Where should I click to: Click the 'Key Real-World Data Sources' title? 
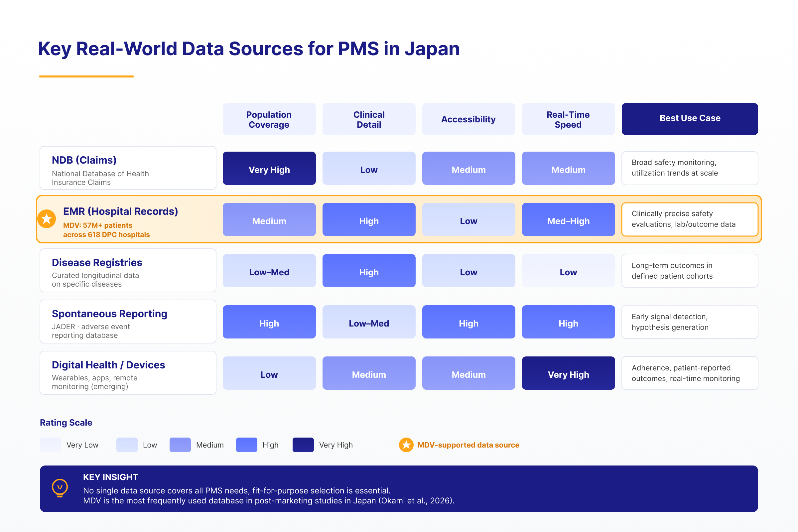click(x=249, y=49)
